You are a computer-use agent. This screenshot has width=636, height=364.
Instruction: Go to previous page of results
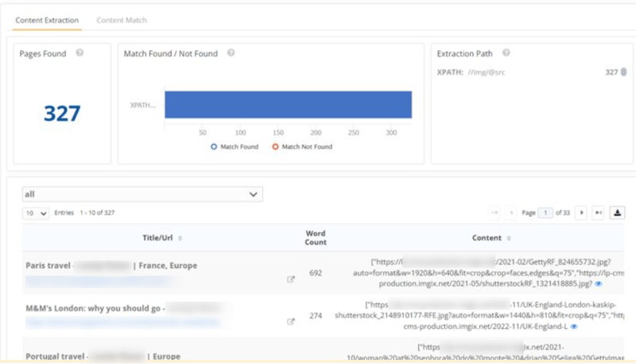tap(511, 212)
